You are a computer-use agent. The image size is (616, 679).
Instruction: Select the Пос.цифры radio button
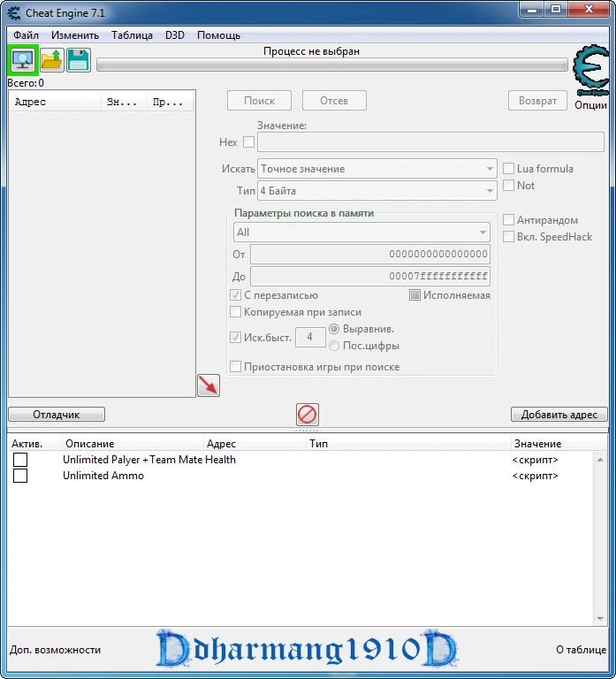tap(334, 346)
